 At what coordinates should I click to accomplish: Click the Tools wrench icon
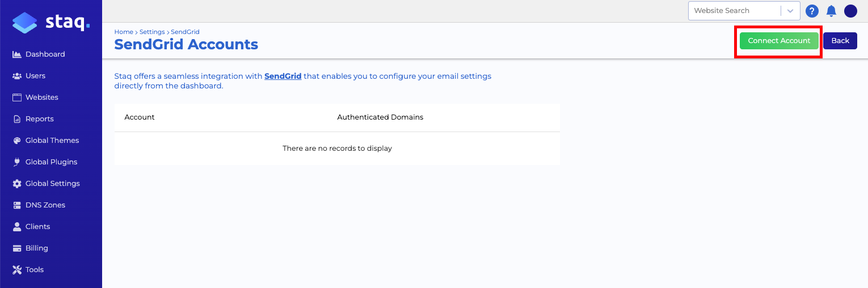pos(17,270)
